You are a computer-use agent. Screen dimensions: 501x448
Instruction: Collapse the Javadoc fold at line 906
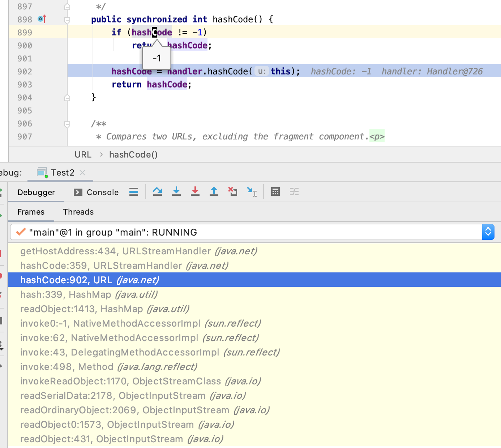click(67, 124)
